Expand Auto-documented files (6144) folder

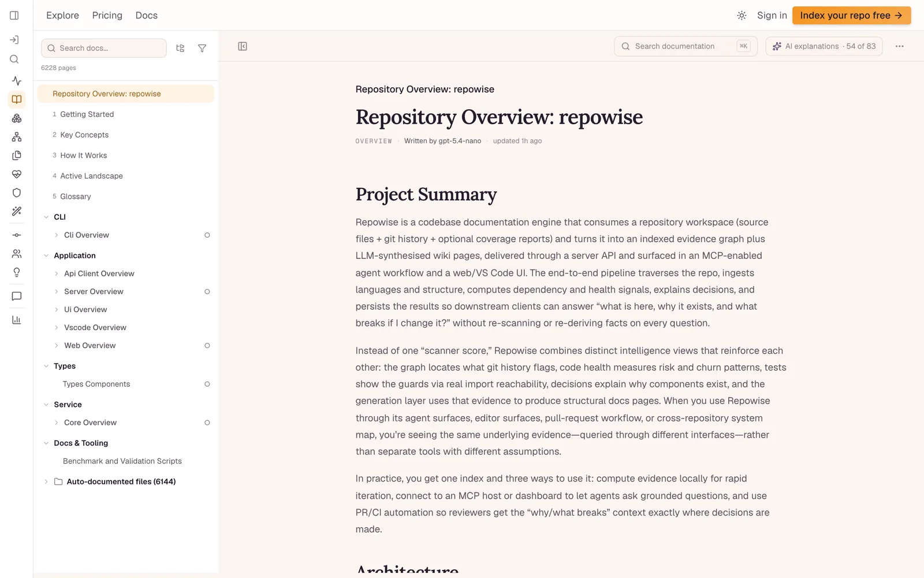pyautogui.click(x=46, y=481)
